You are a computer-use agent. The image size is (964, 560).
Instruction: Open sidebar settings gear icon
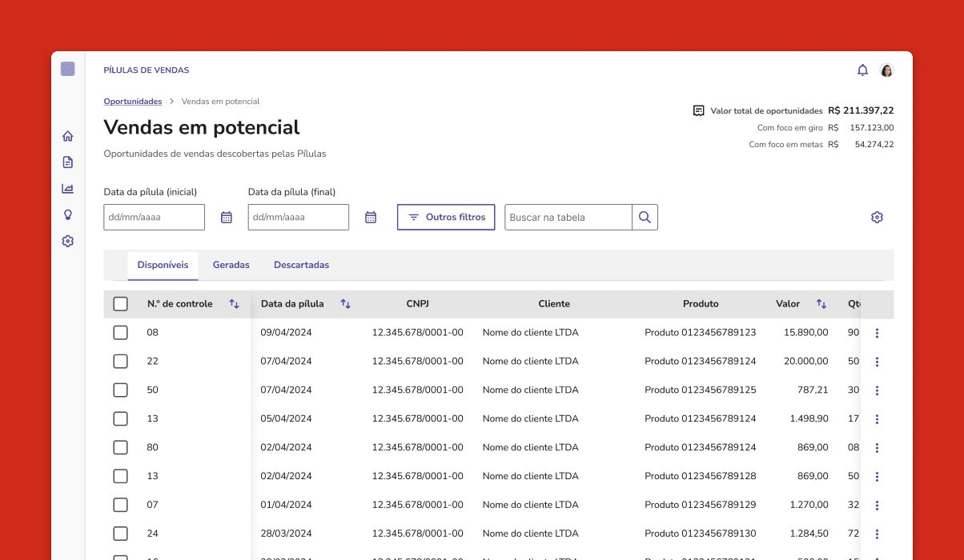(x=68, y=241)
